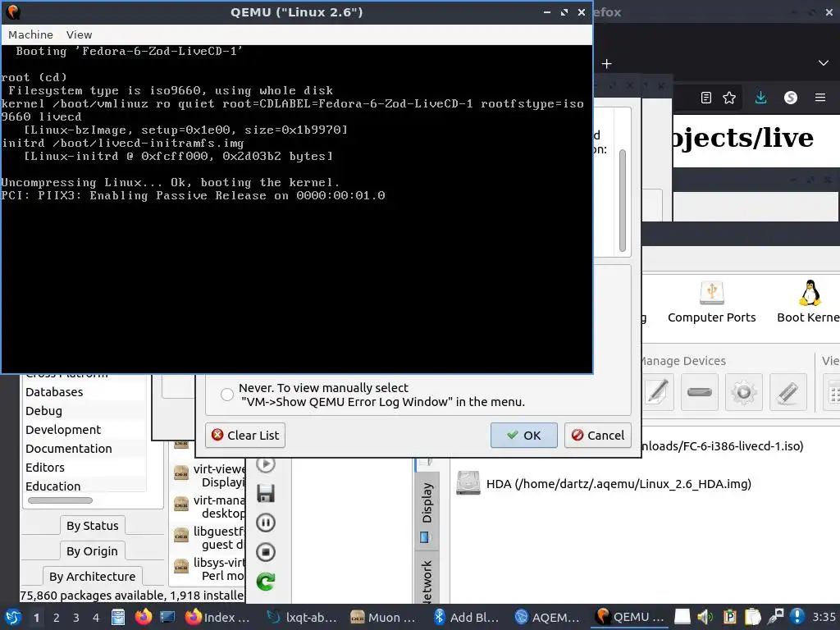Select the virt-manager package row in Muon

click(x=209, y=506)
